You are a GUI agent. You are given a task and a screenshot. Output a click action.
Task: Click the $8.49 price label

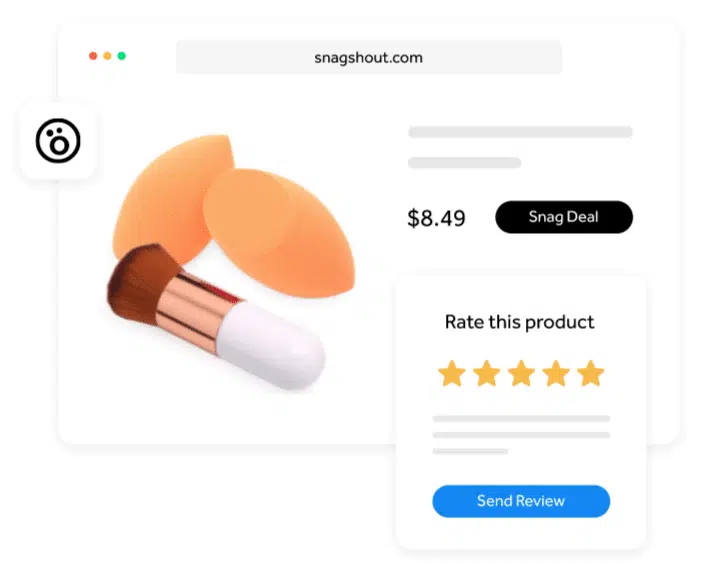[x=436, y=218]
